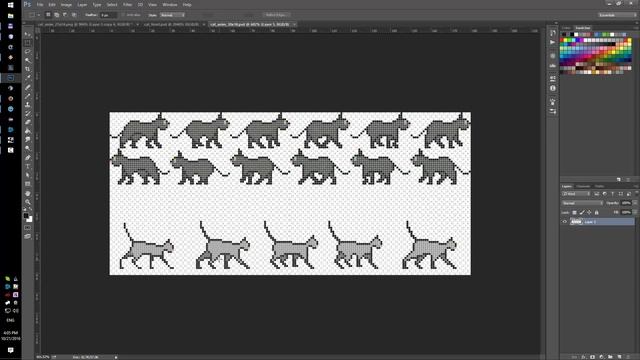Screen dimensions: 640x360
Task: Open the collapsed History panel icon
Action: click(553, 33)
